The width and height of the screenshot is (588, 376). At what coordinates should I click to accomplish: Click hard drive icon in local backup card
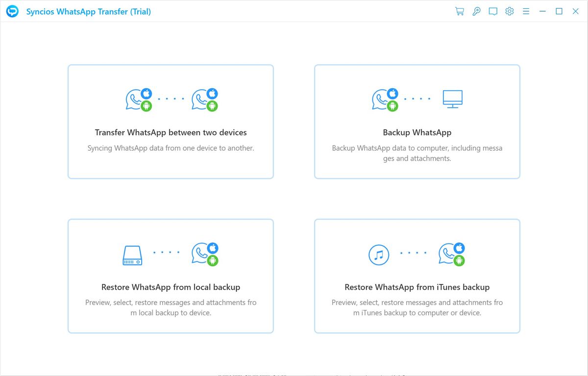tap(132, 255)
